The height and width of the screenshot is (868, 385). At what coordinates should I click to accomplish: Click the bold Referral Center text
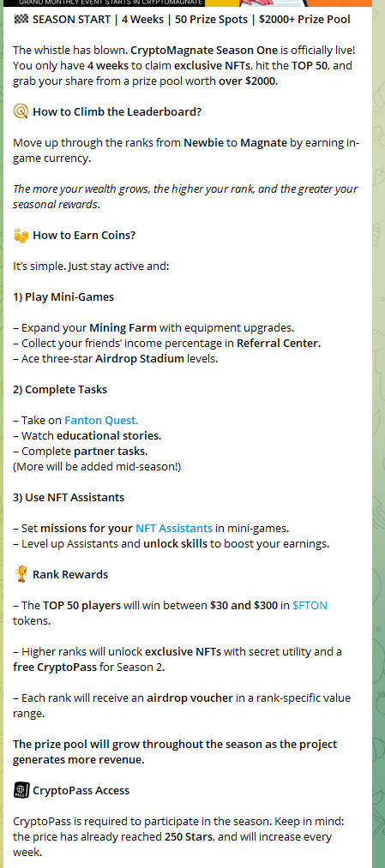pos(278,344)
